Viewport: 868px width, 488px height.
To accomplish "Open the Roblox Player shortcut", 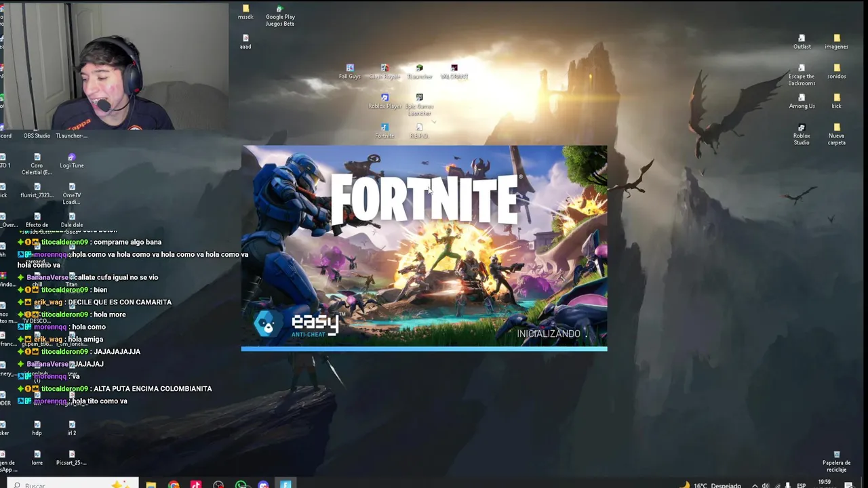I will tap(384, 102).
